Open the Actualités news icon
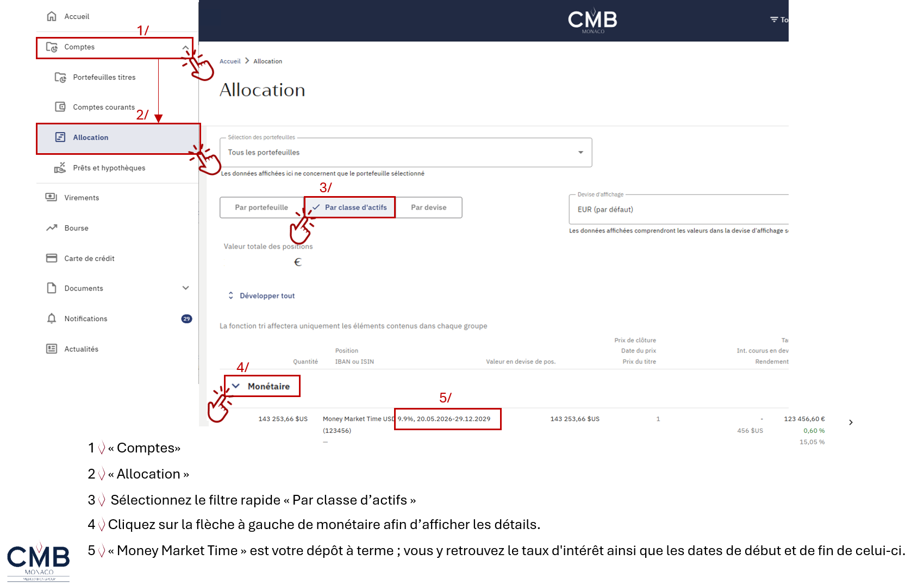924x585 pixels. click(52, 349)
